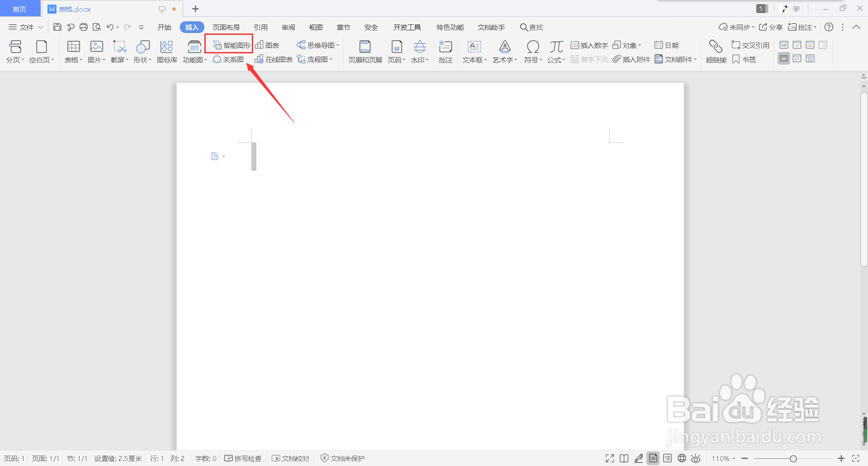
Task: Insert 日期 date
Action: 666,45
